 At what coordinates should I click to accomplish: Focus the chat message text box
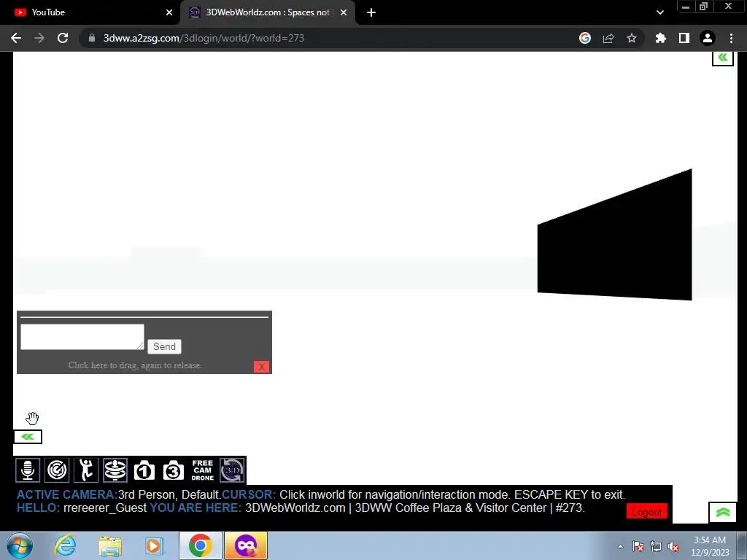[82, 337]
